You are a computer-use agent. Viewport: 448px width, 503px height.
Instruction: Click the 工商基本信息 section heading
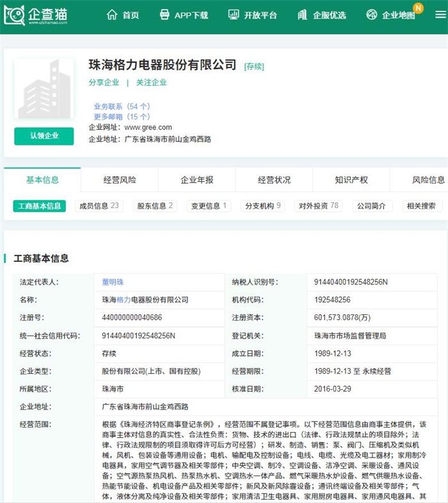(41, 259)
